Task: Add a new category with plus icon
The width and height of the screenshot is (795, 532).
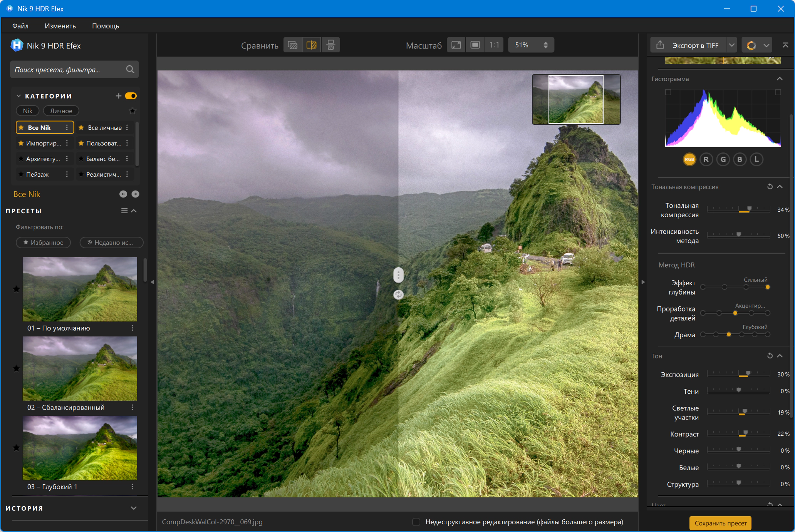Action: coord(119,96)
